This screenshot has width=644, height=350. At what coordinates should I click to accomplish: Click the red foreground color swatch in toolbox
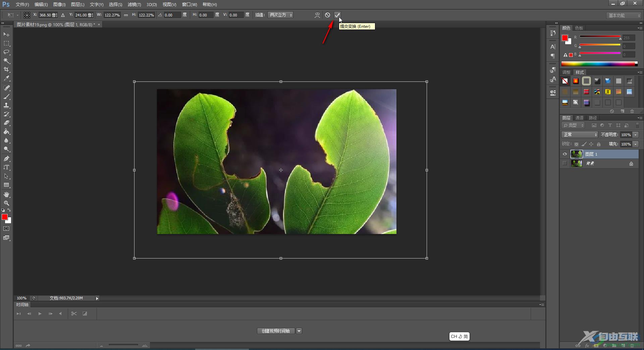(5, 217)
